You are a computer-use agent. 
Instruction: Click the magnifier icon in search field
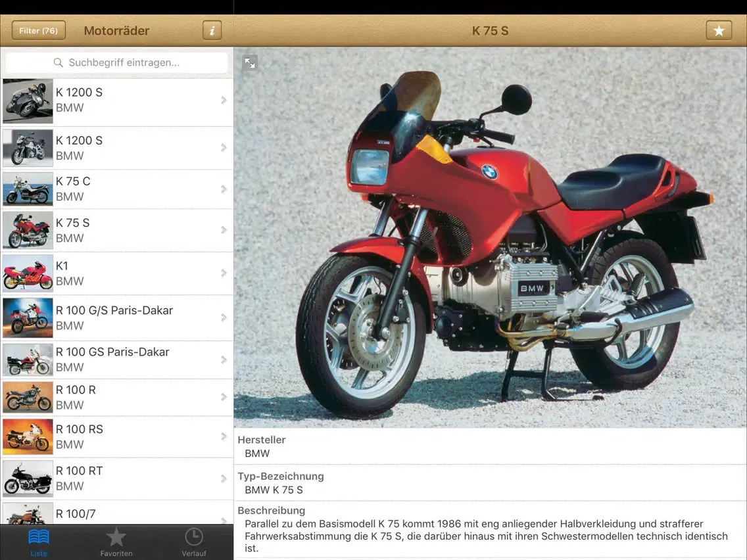coord(58,62)
